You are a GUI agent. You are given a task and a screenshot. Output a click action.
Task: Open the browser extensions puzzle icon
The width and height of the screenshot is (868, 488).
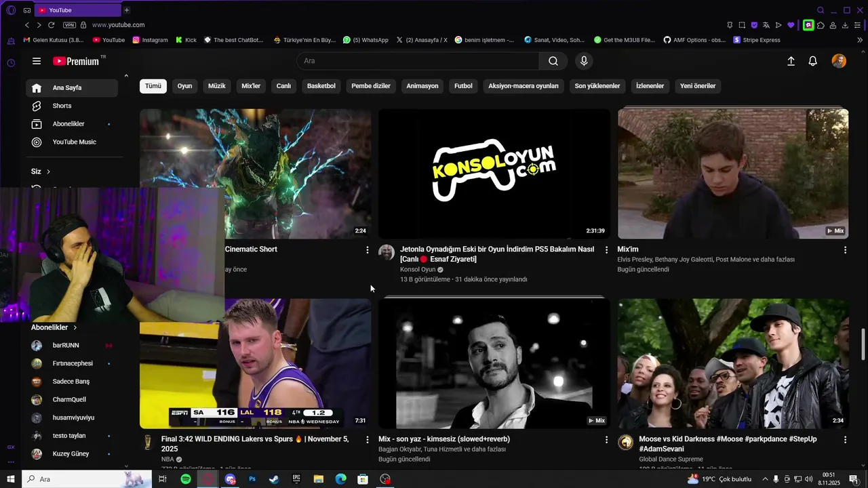[x=821, y=25]
